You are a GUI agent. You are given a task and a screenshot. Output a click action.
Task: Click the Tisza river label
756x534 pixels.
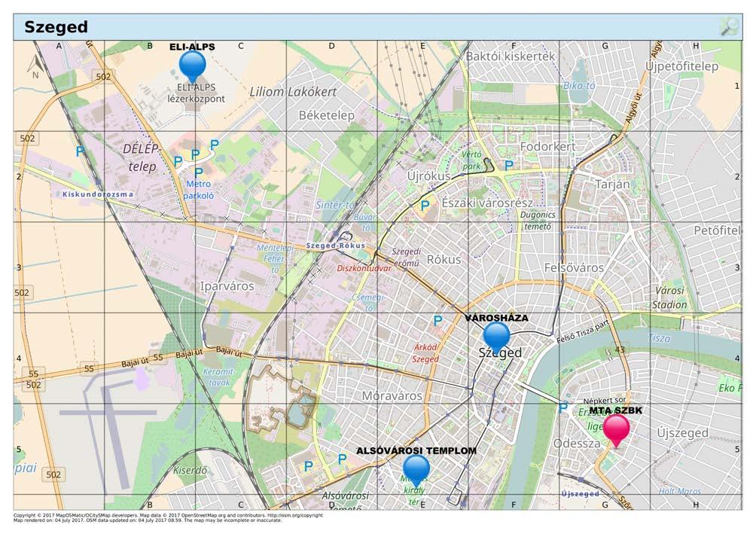coord(659,338)
